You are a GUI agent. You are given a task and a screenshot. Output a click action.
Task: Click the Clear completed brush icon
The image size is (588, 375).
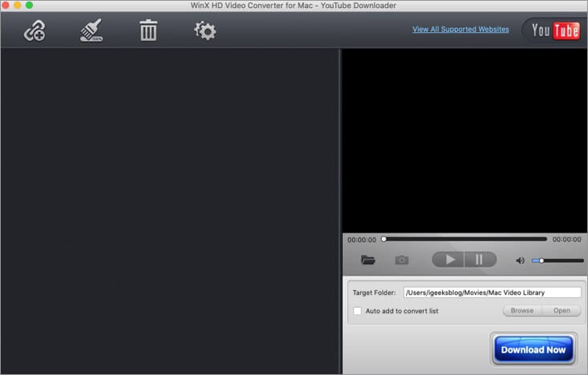click(x=91, y=30)
